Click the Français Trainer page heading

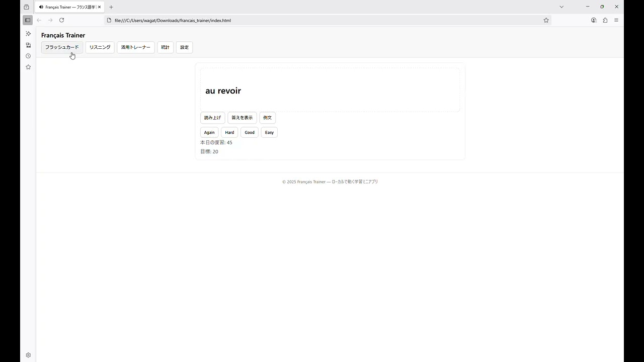click(63, 35)
